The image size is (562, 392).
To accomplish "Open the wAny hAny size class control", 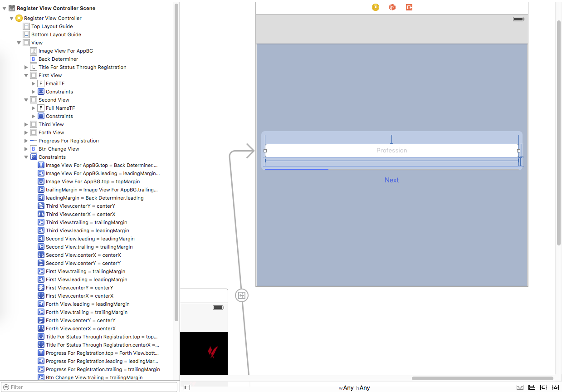I will pyautogui.click(x=354, y=388).
